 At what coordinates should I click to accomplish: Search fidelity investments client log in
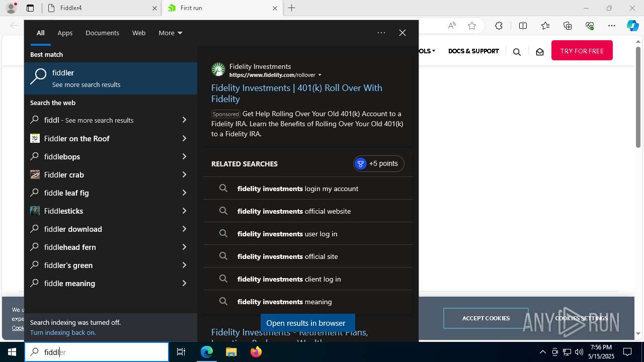[x=308, y=279]
